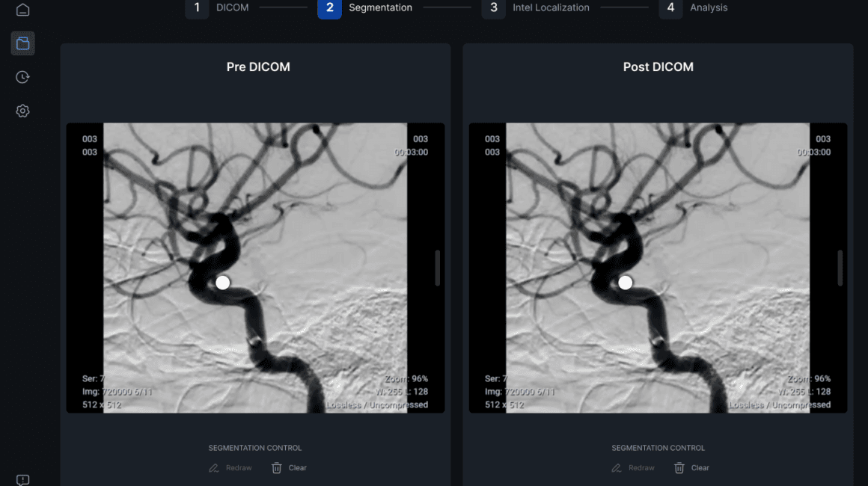This screenshot has height=486, width=868.
Task: Click the white marker dot in Pre DICOM
Action: 222,283
